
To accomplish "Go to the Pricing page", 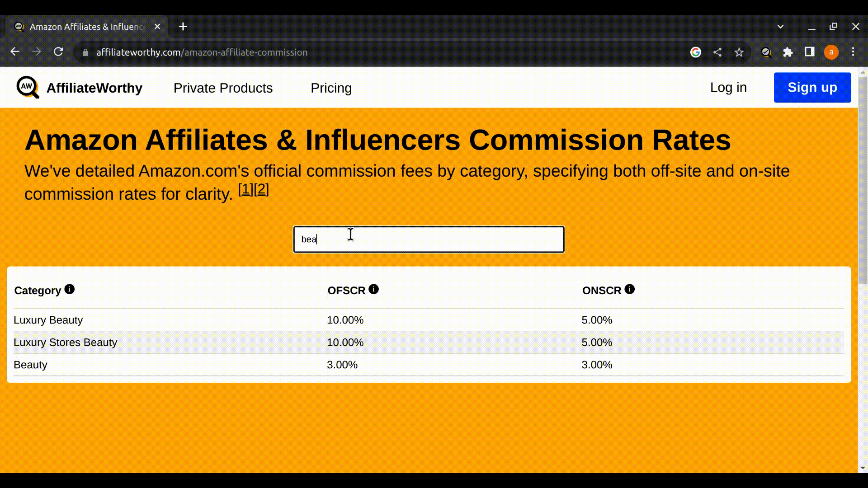I will click(331, 88).
